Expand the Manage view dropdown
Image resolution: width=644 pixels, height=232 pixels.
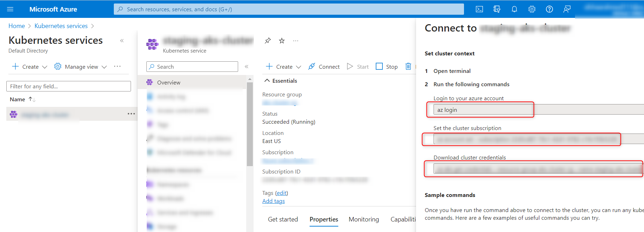[81, 67]
